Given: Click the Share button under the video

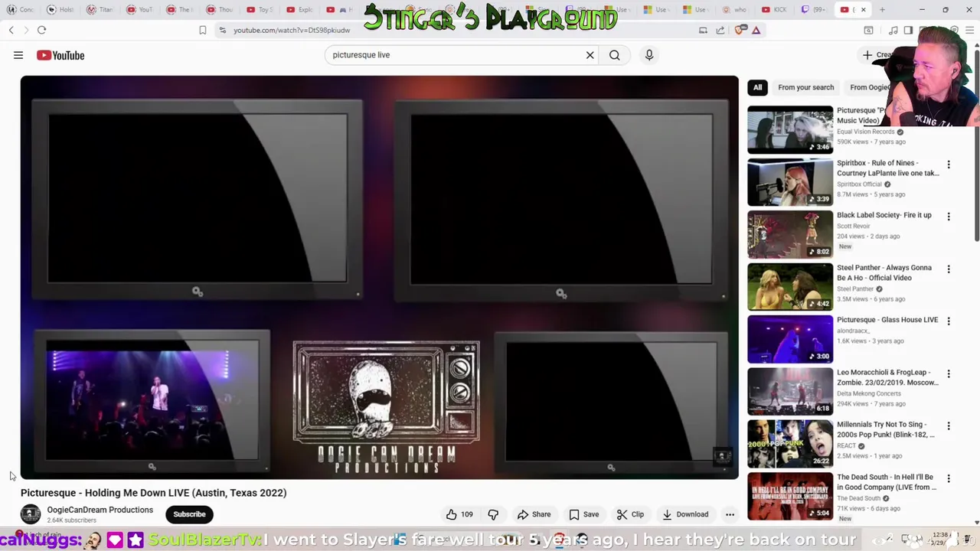Looking at the screenshot, I should [x=534, y=514].
